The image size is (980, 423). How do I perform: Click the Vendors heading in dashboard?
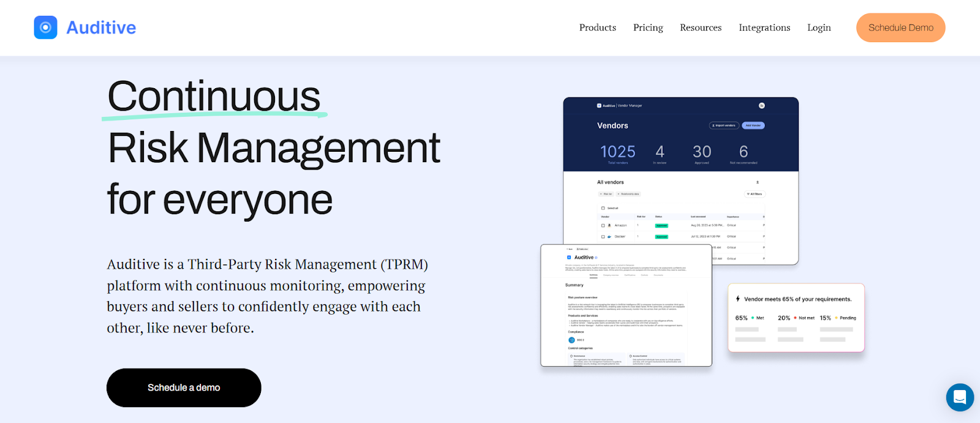click(612, 125)
